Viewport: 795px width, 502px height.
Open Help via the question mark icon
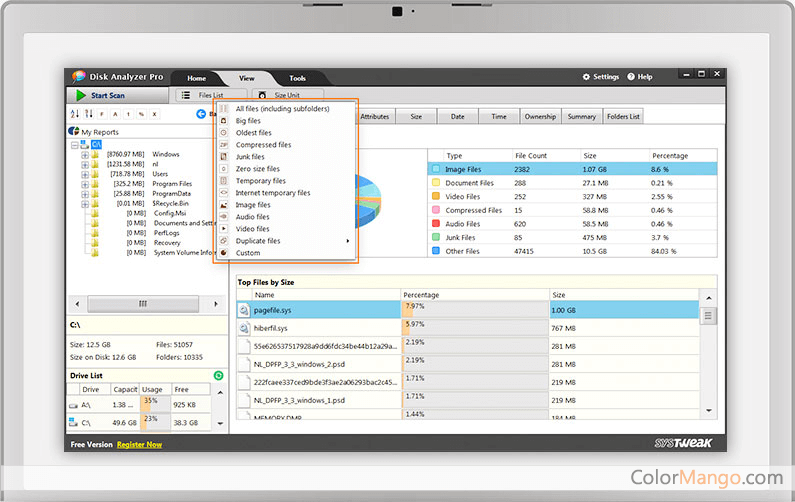tap(630, 77)
